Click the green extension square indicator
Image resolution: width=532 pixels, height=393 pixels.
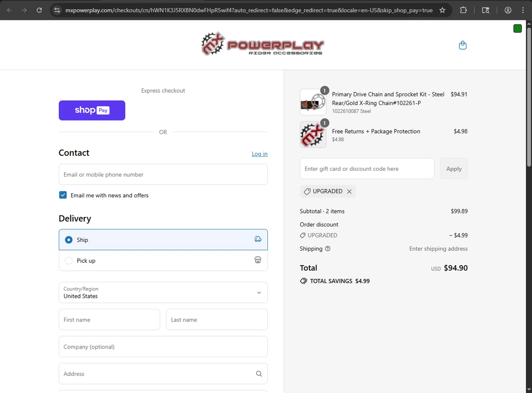517,28
